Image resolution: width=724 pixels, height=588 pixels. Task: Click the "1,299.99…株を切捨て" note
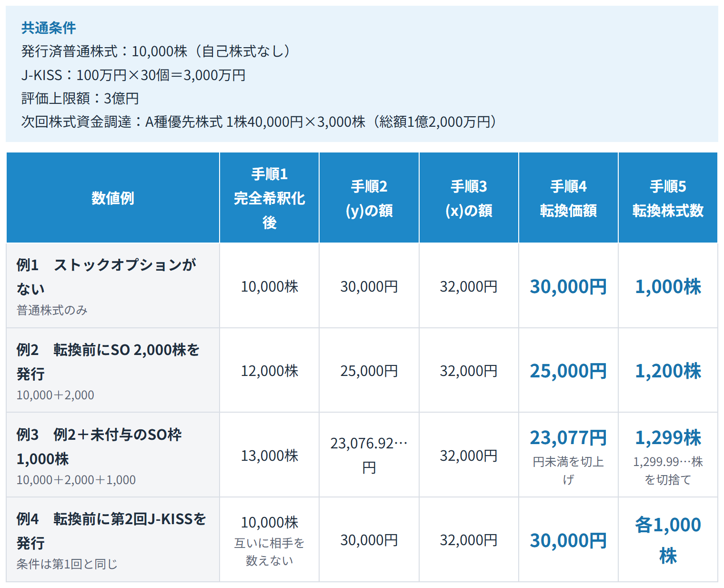pyautogui.click(x=668, y=471)
